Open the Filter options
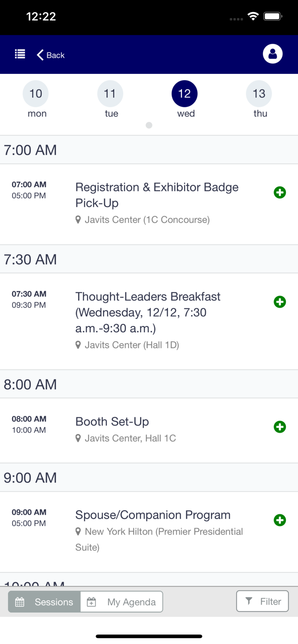298x644 pixels. pos(262,601)
